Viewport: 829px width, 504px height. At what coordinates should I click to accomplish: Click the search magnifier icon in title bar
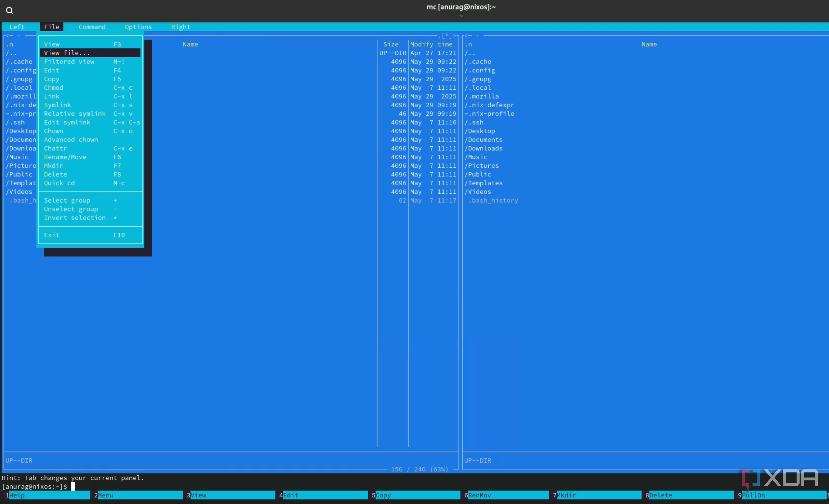9,11
